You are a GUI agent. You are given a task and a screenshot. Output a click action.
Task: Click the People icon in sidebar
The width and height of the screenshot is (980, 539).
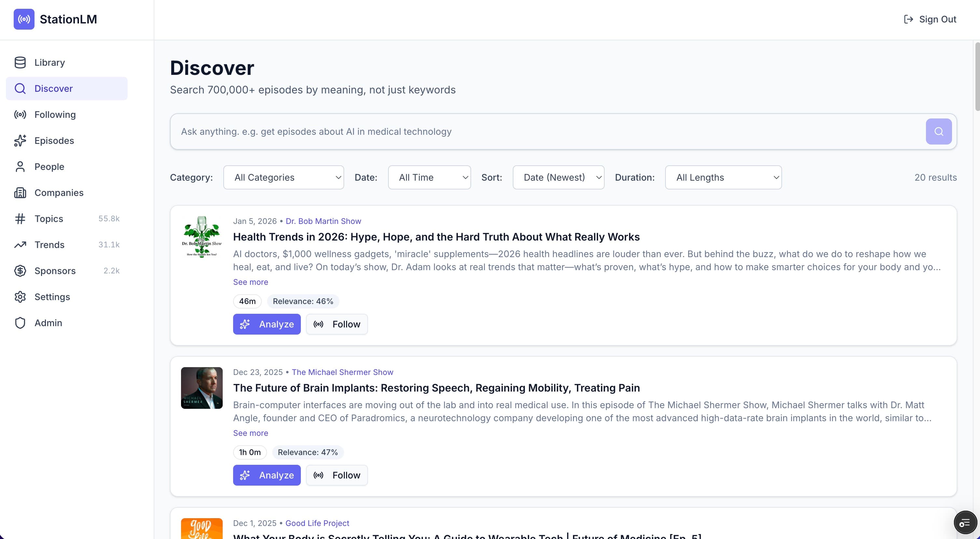20,167
